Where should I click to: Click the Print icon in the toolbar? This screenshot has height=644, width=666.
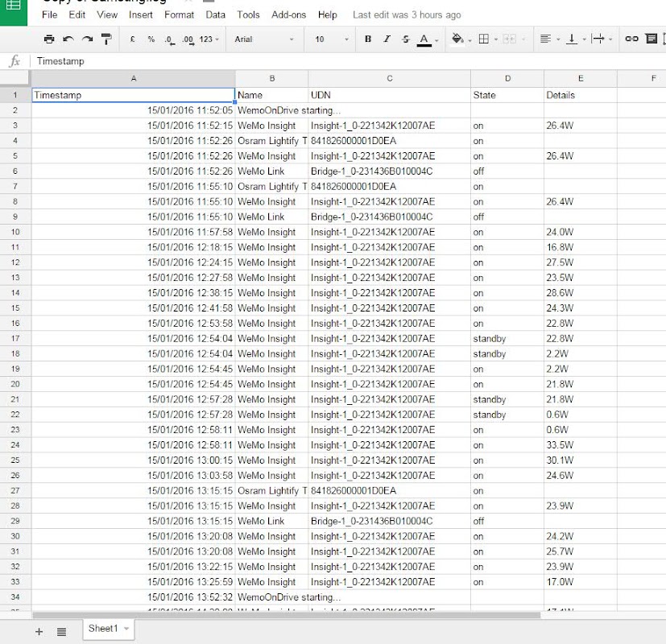[x=49, y=39]
